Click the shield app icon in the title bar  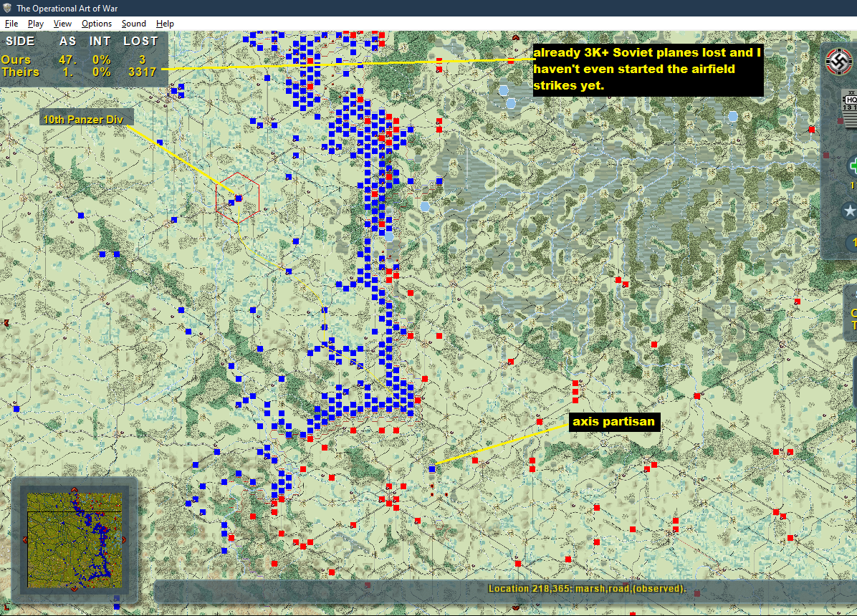(x=7, y=8)
